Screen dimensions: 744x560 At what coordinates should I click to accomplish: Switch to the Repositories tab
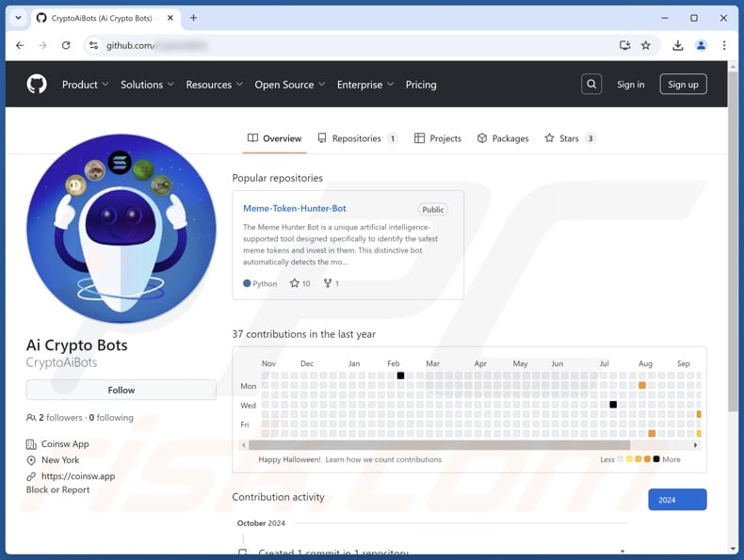(356, 138)
